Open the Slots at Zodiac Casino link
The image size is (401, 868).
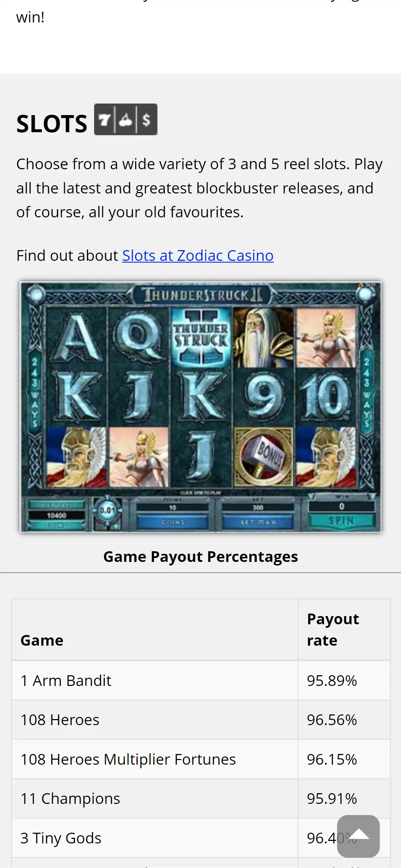coord(198,255)
